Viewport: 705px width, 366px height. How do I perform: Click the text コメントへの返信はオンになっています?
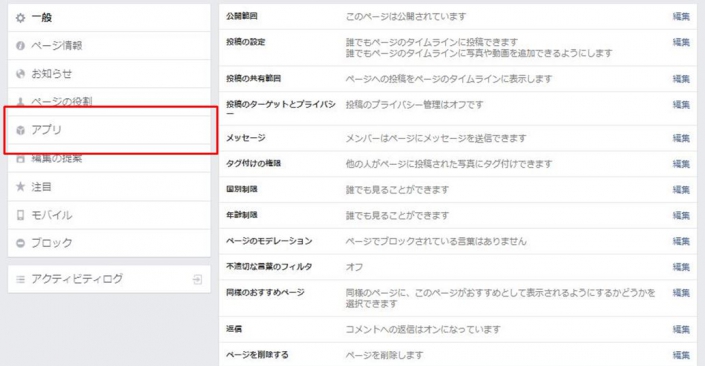423,330
